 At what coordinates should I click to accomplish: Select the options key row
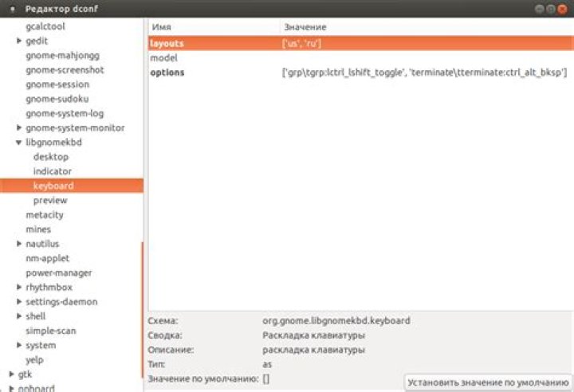360,73
